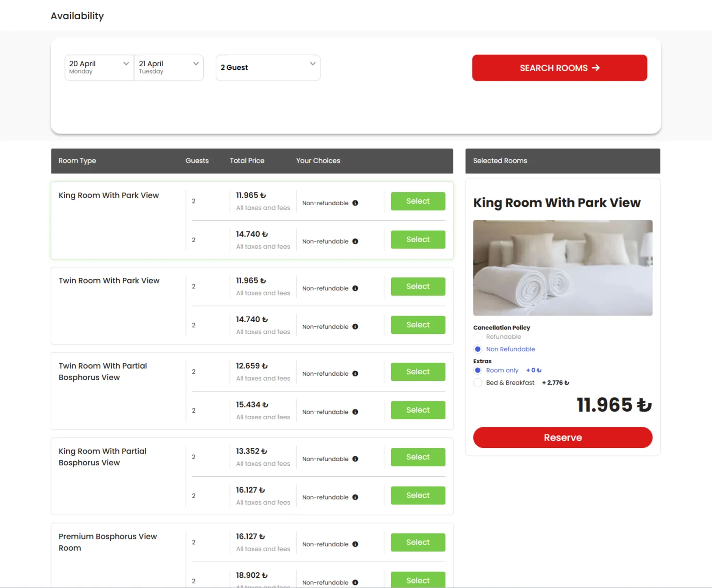
Task: Expand the 2 Guest selector
Action: [268, 68]
